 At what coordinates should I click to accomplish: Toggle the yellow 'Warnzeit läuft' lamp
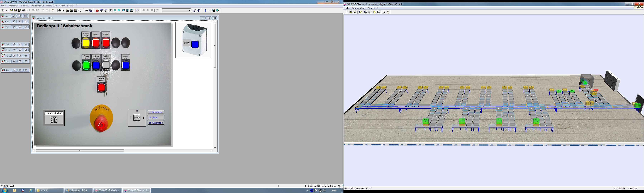pos(86,43)
